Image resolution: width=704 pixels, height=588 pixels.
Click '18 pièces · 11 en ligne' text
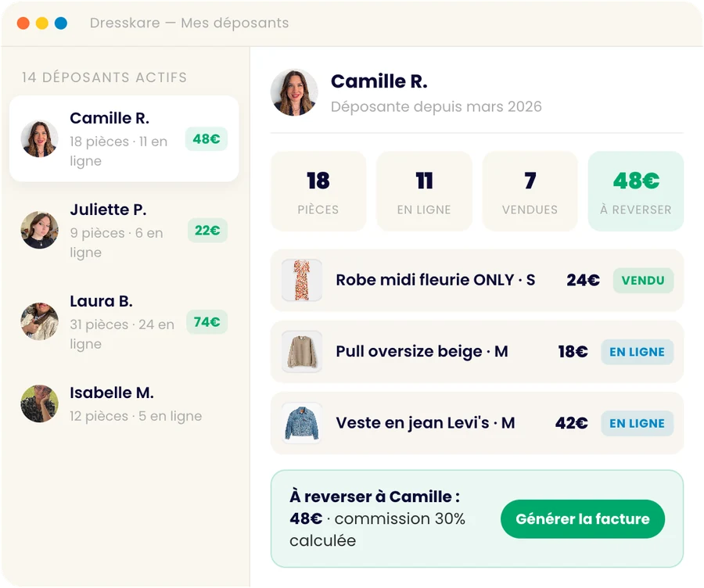pos(119,151)
